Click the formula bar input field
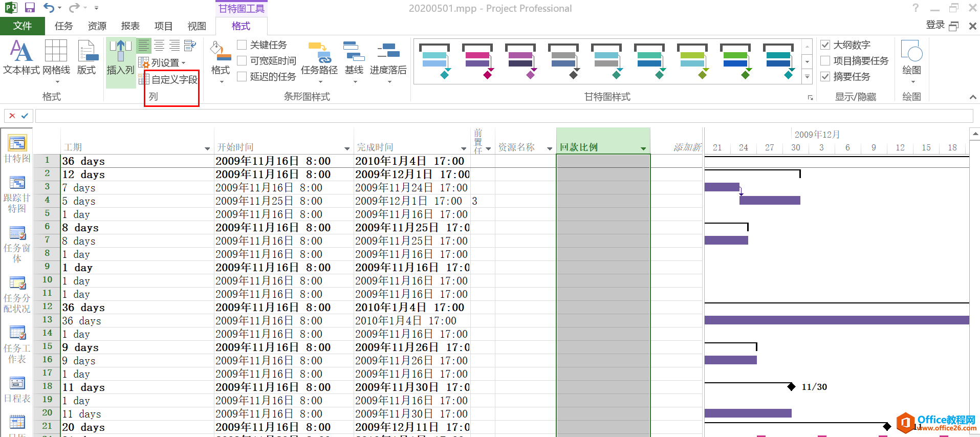The width and height of the screenshot is (980, 437). (504, 116)
